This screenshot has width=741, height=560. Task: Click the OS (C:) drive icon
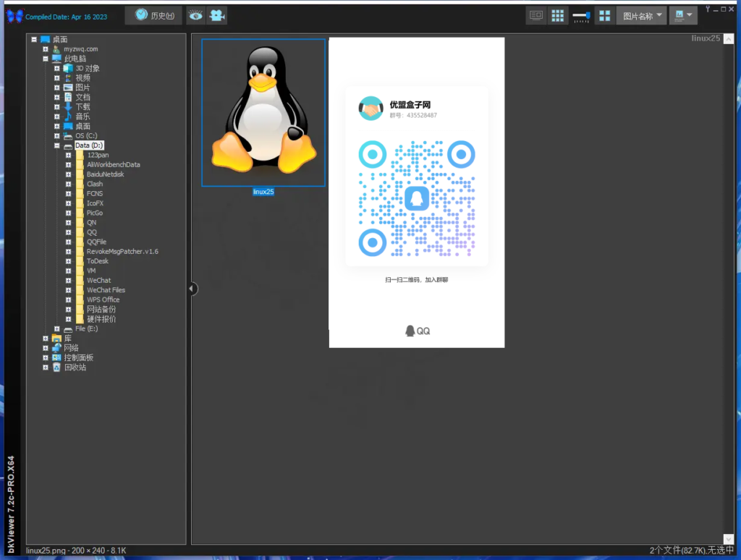[68, 135]
